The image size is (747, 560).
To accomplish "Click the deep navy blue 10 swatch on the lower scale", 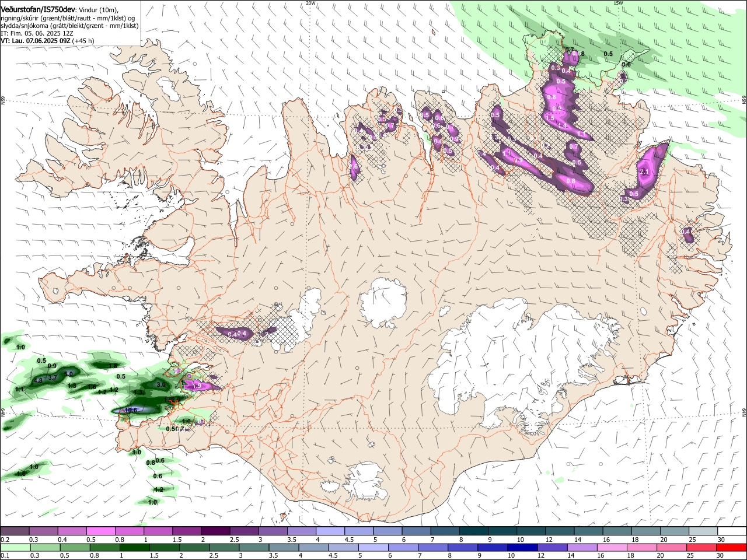I will click(522, 548).
